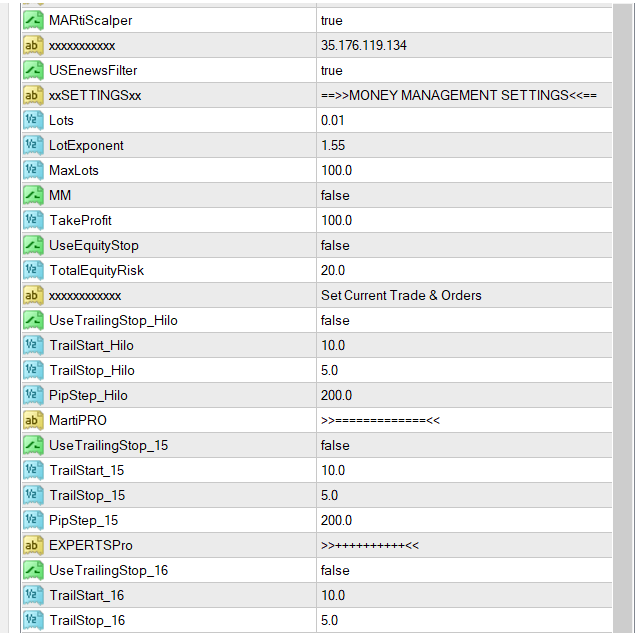Select the PipStep_Hilo parameter row
This screenshot has height=633, width=642.
coord(88,395)
